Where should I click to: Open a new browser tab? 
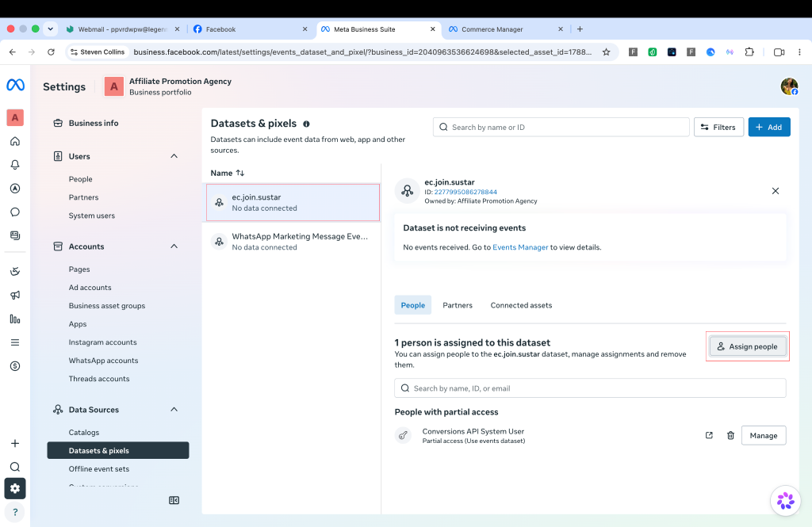pyautogui.click(x=580, y=29)
